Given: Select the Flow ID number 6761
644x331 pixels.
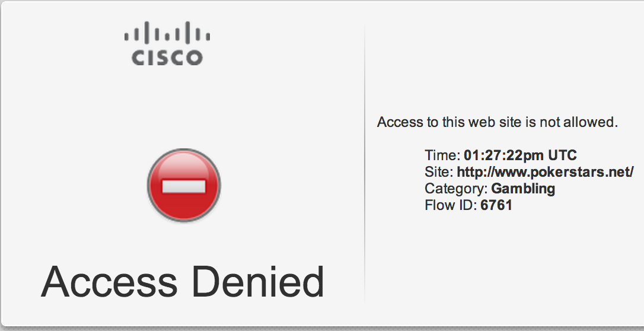Looking at the screenshot, I should pyautogui.click(x=496, y=206).
